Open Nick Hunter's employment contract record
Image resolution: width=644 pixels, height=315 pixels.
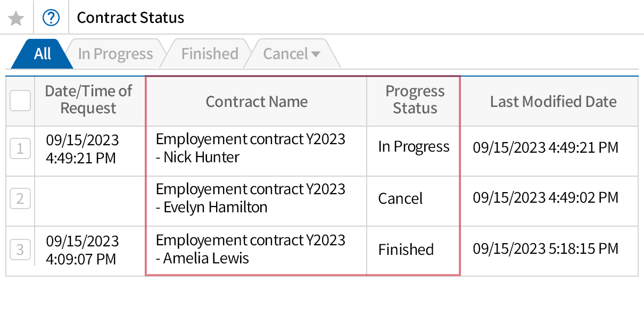pyautogui.click(x=250, y=148)
